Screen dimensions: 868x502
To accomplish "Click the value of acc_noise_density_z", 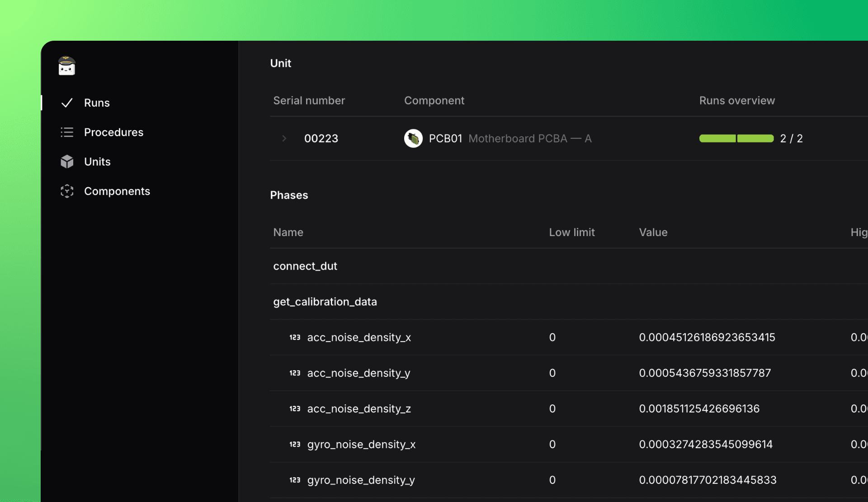I will point(699,408).
